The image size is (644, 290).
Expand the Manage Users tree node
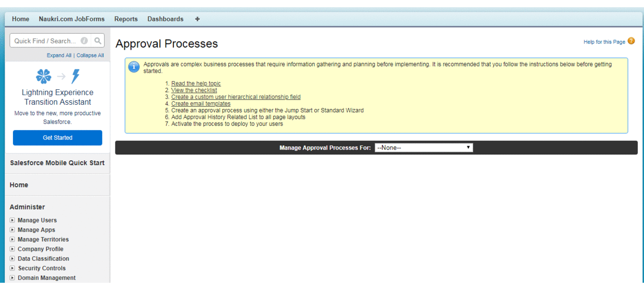pyautogui.click(x=13, y=221)
